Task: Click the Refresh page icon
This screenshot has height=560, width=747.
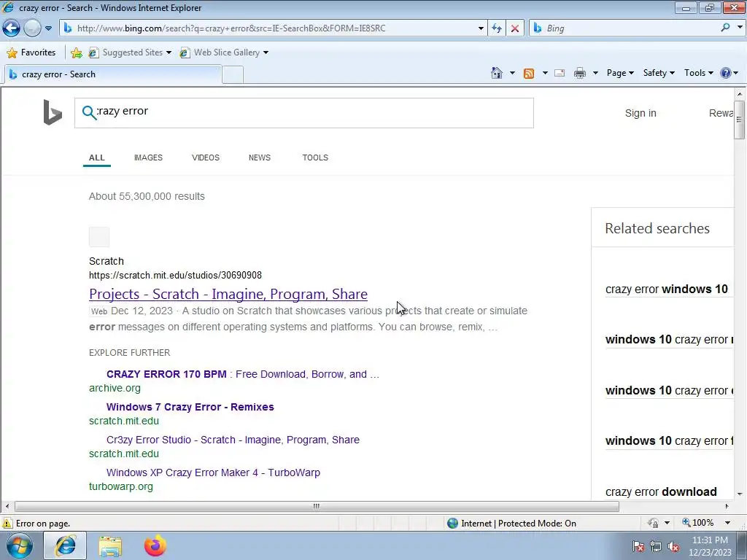Action: coord(496,28)
